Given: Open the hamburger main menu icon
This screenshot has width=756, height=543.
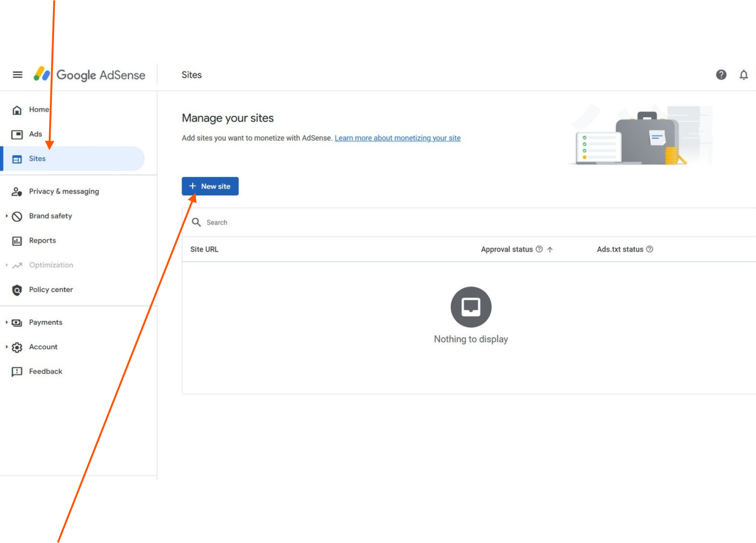Looking at the screenshot, I should (x=17, y=75).
